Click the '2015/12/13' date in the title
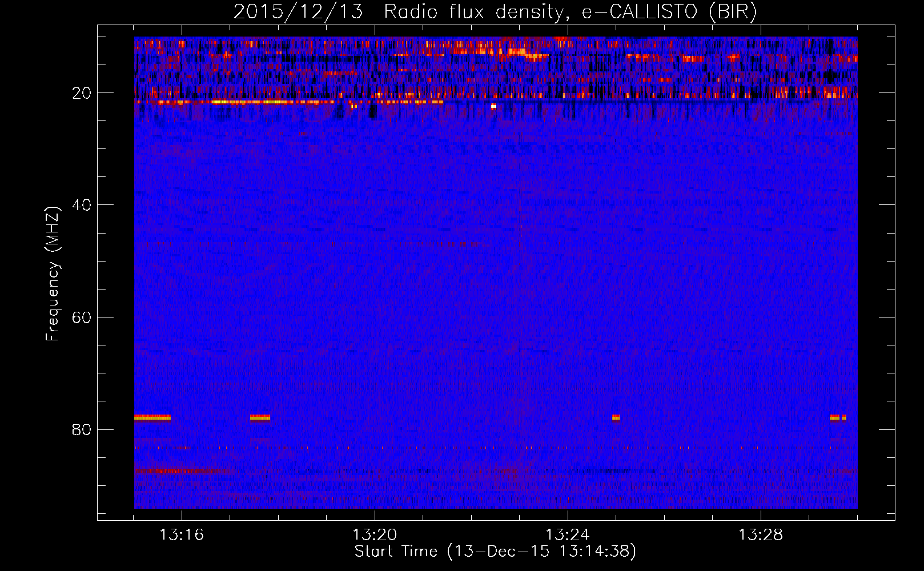The height and width of the screenshot is (571, 924). pyautogui.click(x=298, y=11)
